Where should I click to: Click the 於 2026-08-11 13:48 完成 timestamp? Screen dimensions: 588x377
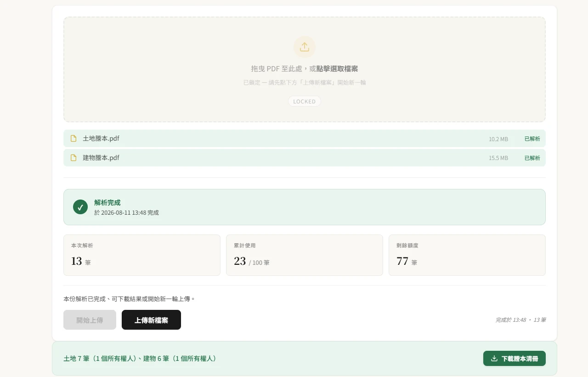(x=126, y=213)
